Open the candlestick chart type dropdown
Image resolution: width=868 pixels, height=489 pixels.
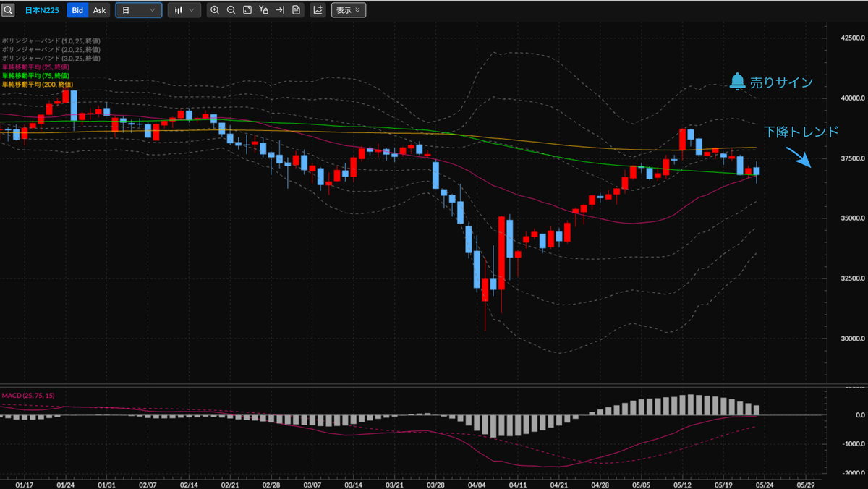pos(184,10)
